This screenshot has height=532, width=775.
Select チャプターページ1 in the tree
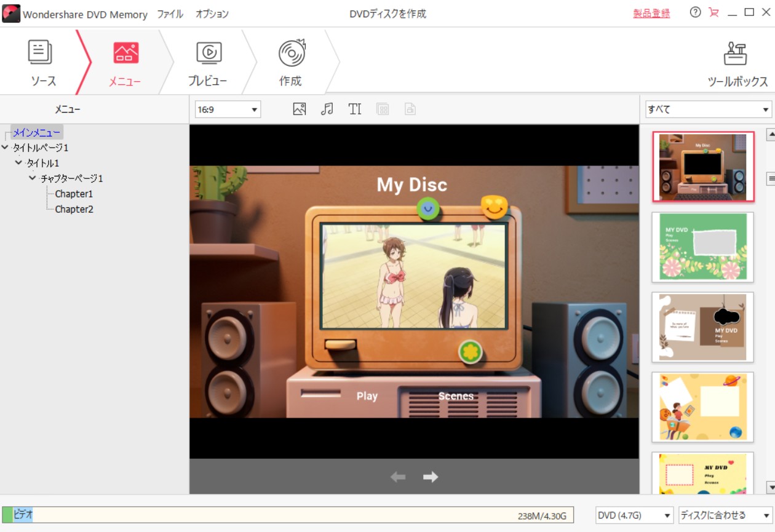[x=72, y=178]
